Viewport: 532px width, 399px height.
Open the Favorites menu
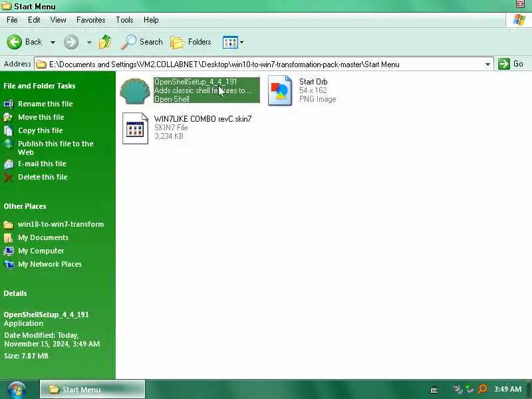tap(90, 20)
